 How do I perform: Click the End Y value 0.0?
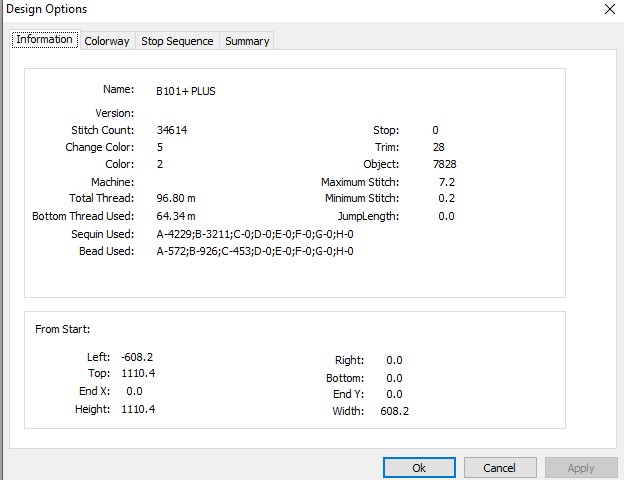[394, 394]
